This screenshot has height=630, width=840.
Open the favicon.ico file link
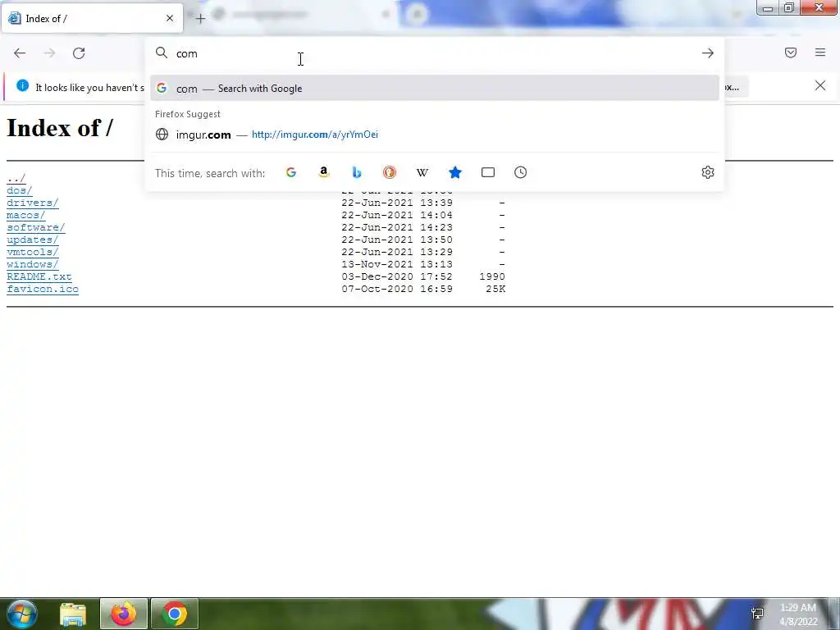43,290
